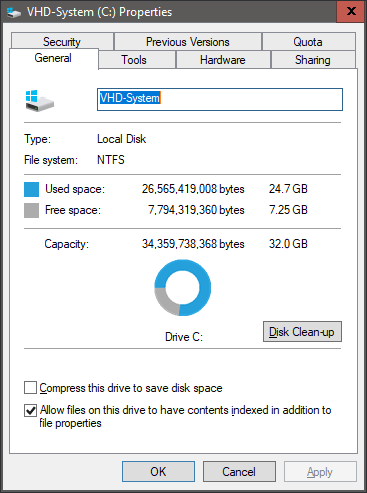The height and width of the screenshot is (493, 367).
Task: Confirm with the OK button
Action: click(158, 472)
